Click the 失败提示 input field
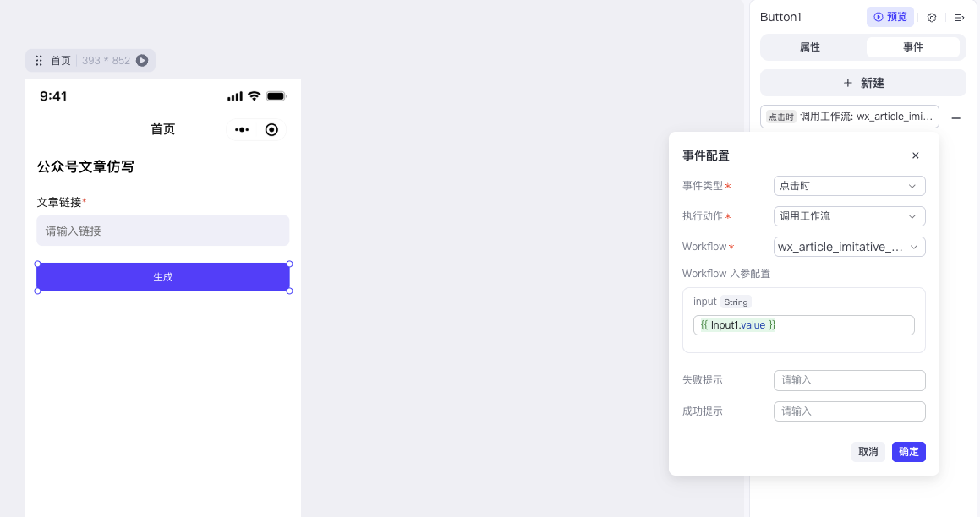This screenshot has height=517, width=980. (849, 380)
